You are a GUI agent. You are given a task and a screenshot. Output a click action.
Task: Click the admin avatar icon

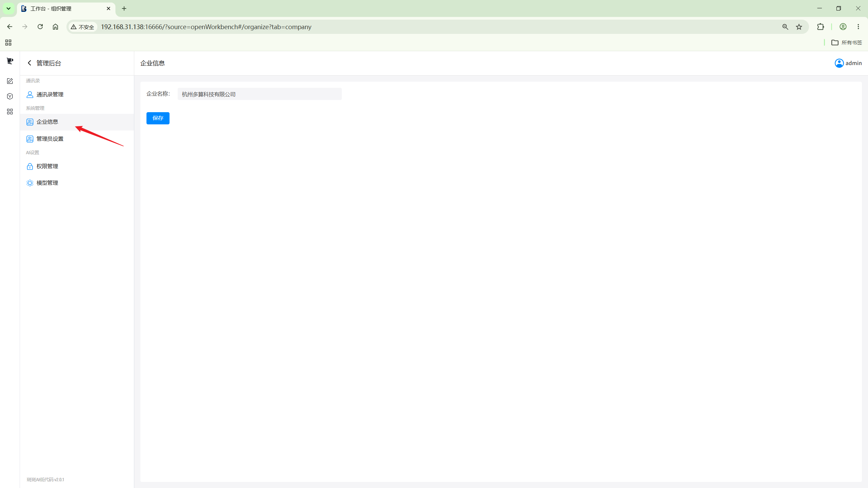[x=839, y=63]
